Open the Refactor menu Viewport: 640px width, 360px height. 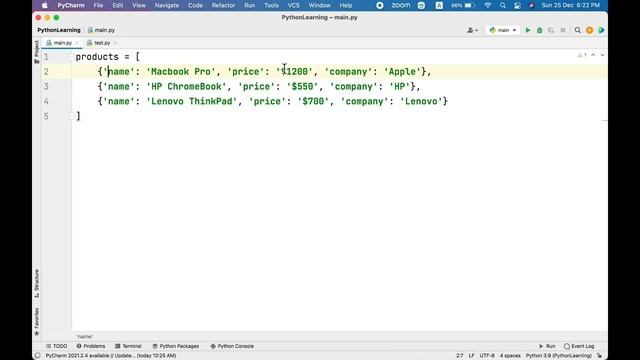pyautogui.click(x=223, y=5)
